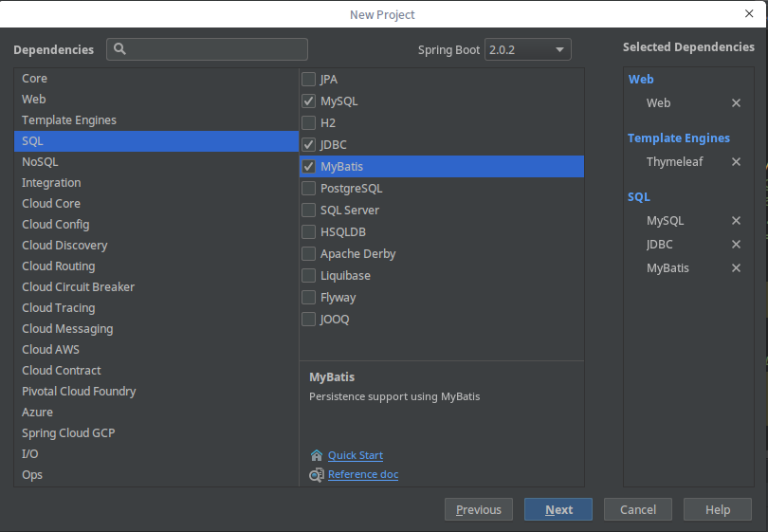Click the Previous button
The image size is (768, 532).
click(x=479, y=509)
